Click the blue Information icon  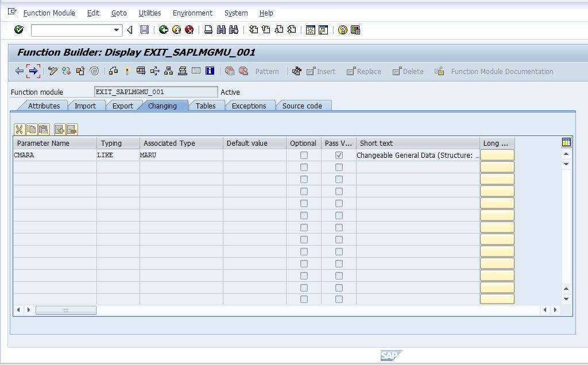[x=210, y=71]
